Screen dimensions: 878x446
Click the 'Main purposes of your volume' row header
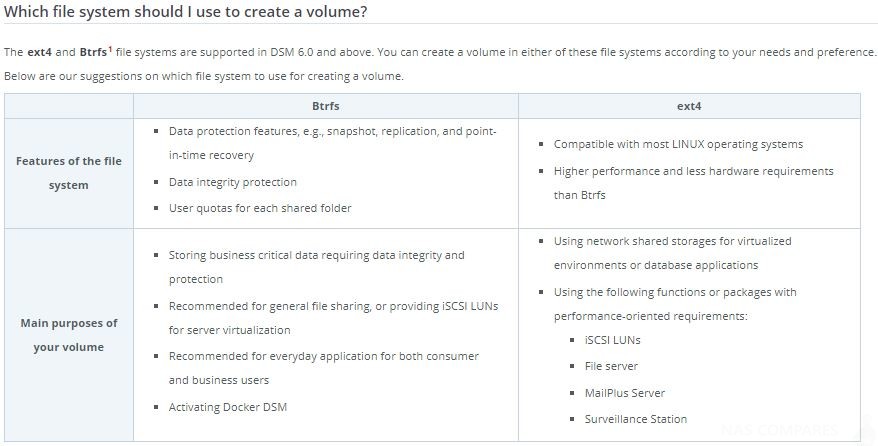pyautogui.click(x=68, y=335)
